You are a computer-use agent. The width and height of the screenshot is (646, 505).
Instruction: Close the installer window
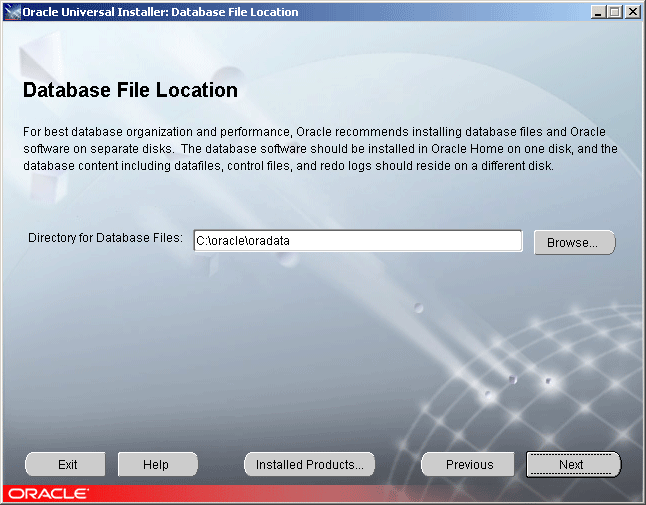point(632,12)
